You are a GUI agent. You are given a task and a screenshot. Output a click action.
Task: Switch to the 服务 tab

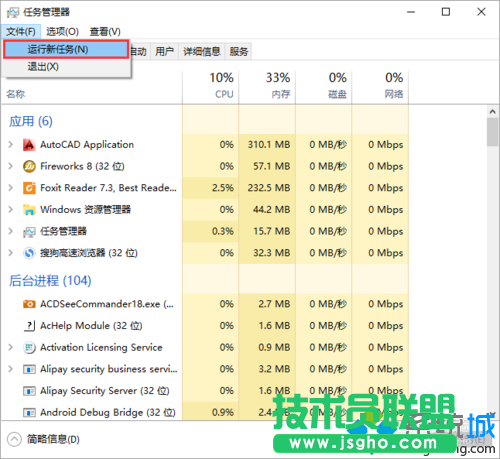(239, 51)
